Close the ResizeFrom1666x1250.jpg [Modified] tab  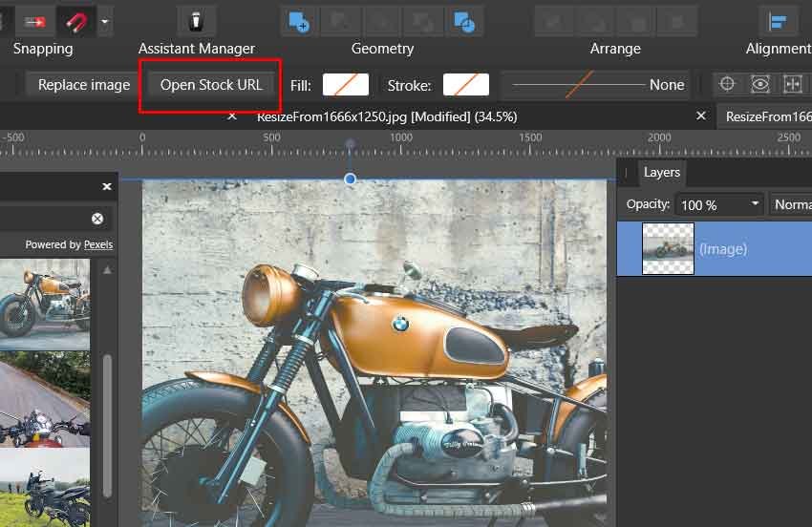point(700,116)
